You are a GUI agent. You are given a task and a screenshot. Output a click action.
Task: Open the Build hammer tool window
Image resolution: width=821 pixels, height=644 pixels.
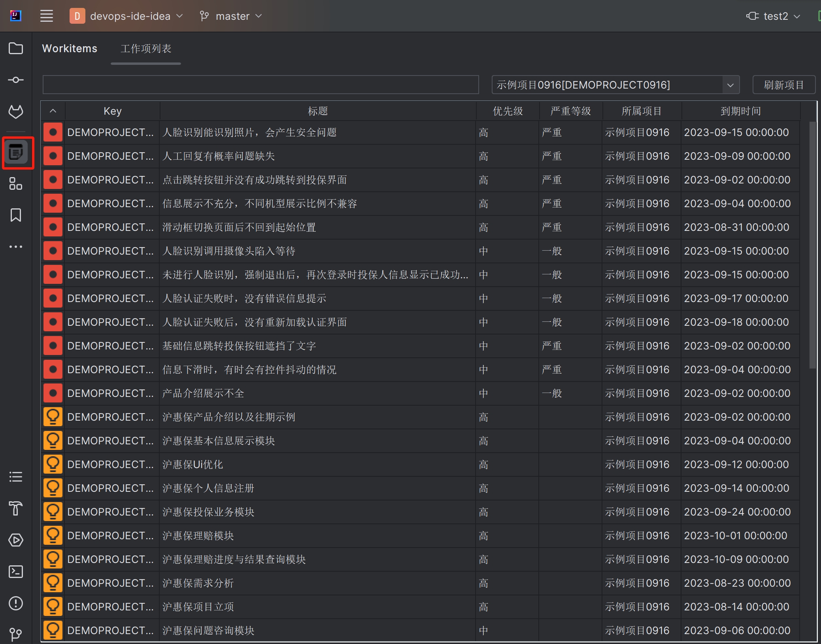(x=16, y=508)
